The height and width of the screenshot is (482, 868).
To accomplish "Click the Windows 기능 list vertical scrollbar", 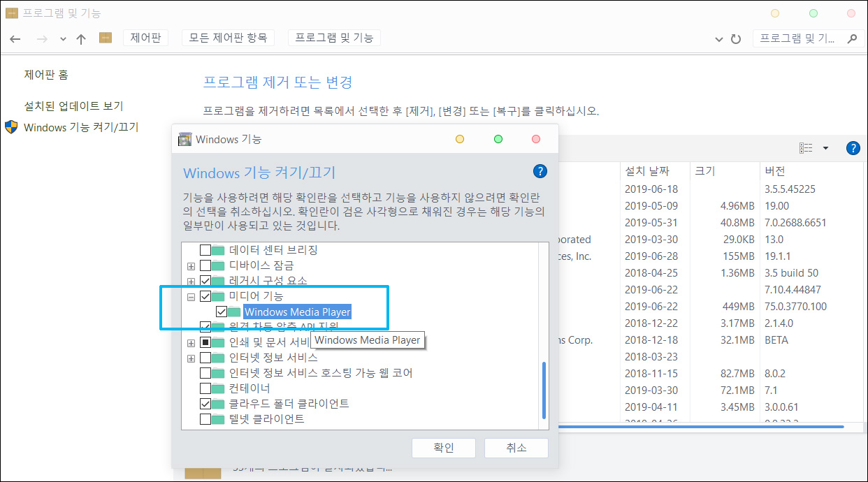I will (544, 389).
